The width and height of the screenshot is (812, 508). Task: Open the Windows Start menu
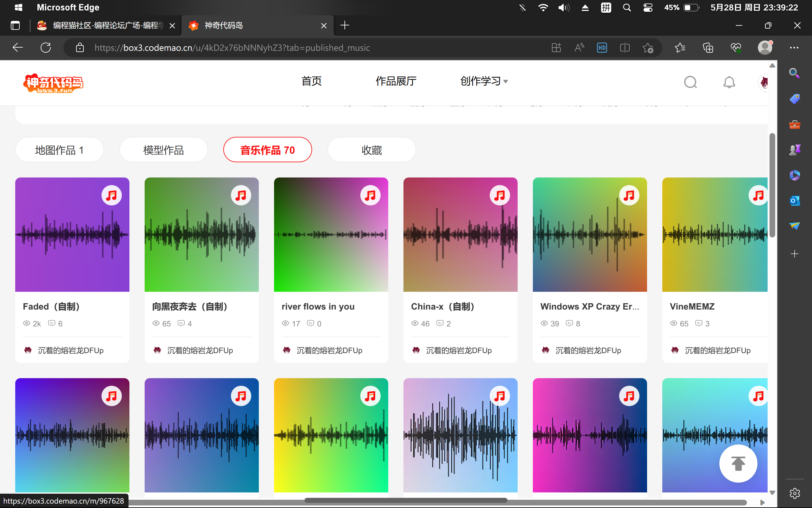click(x=18, y=7)
